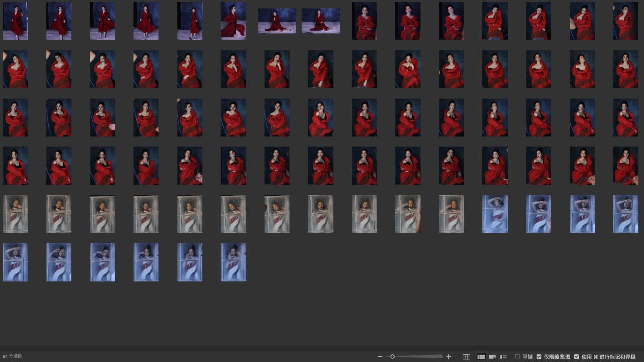
Task: Select the second landscape-oriented seated thumbnail
Action: click(320, 21)
